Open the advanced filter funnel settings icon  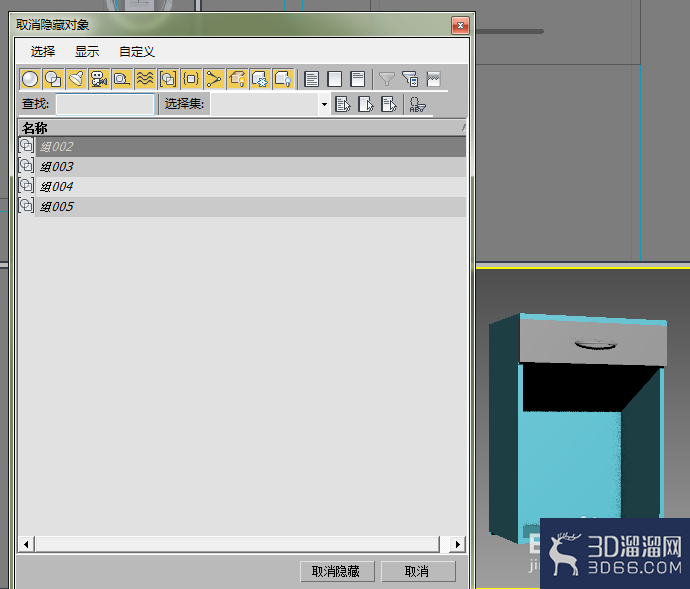click(410, 79)
